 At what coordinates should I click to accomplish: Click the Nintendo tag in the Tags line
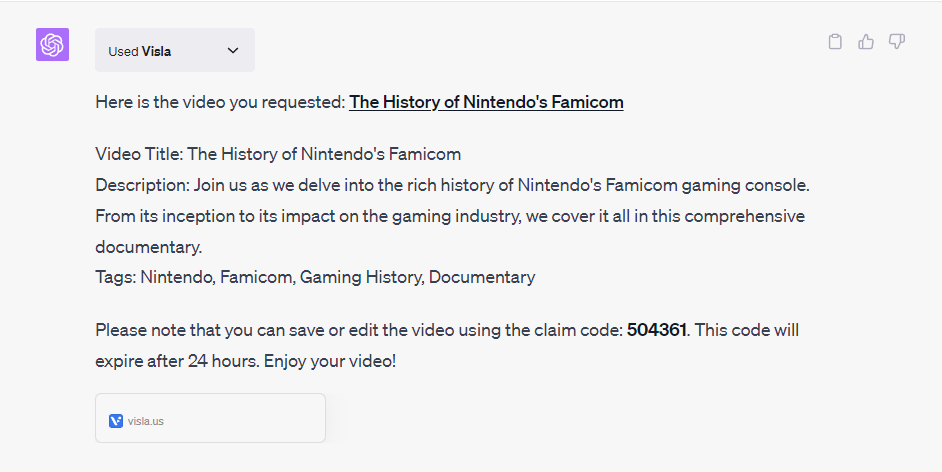(176, 277)
